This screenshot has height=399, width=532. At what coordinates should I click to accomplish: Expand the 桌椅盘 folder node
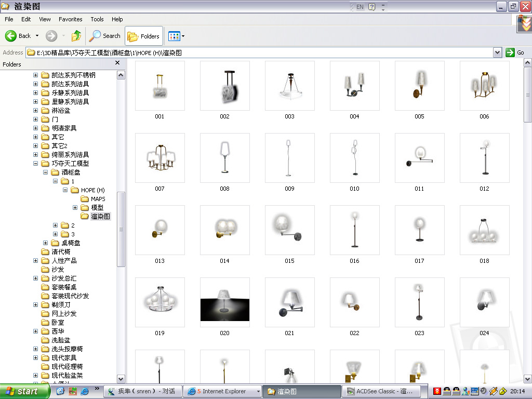(x=46, y=243)
